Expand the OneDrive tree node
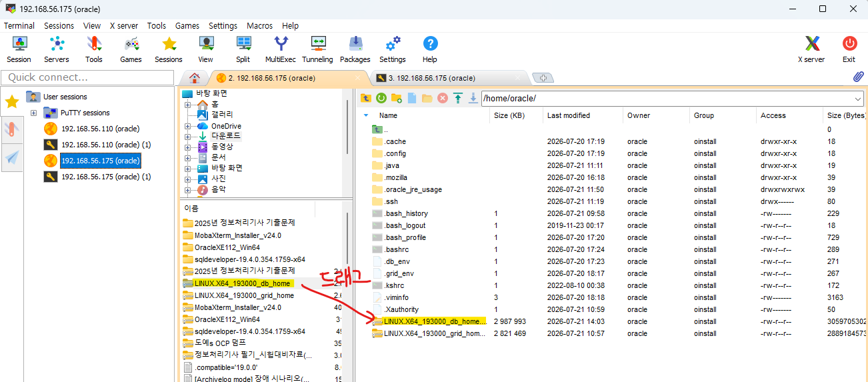Screen dimensions: 868x382 tap(188, 126)
